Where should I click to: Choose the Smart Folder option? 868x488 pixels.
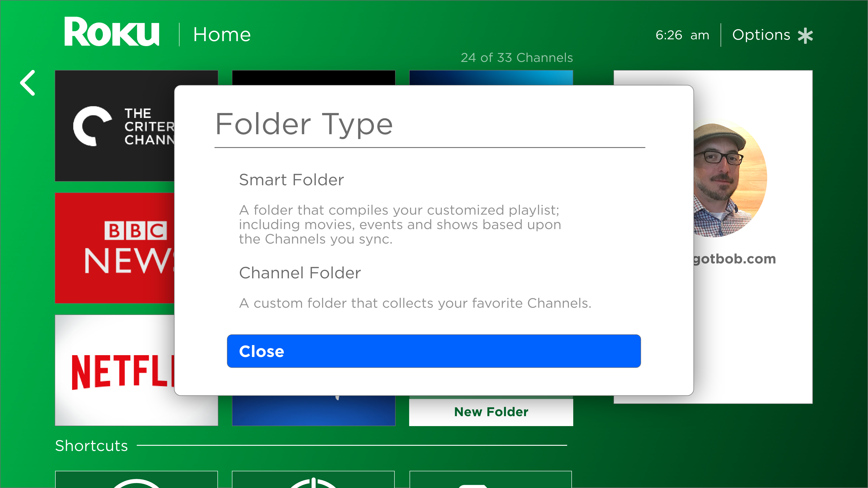click(291, 180)
